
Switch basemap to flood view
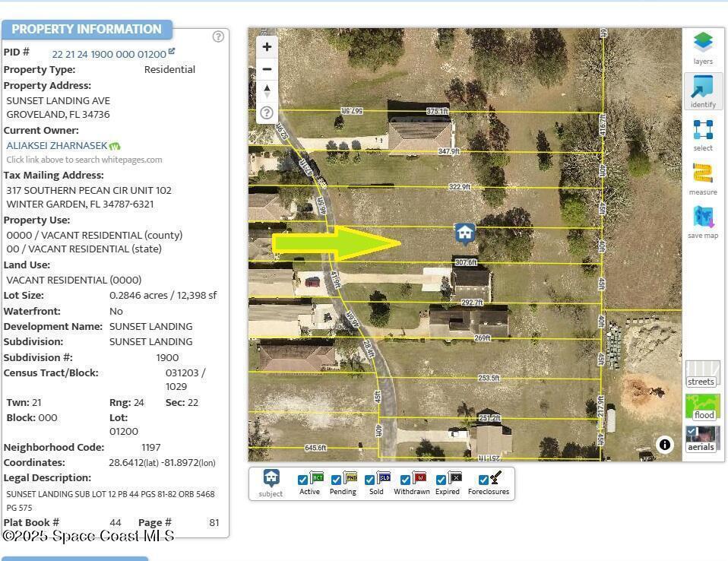[702, 407]
